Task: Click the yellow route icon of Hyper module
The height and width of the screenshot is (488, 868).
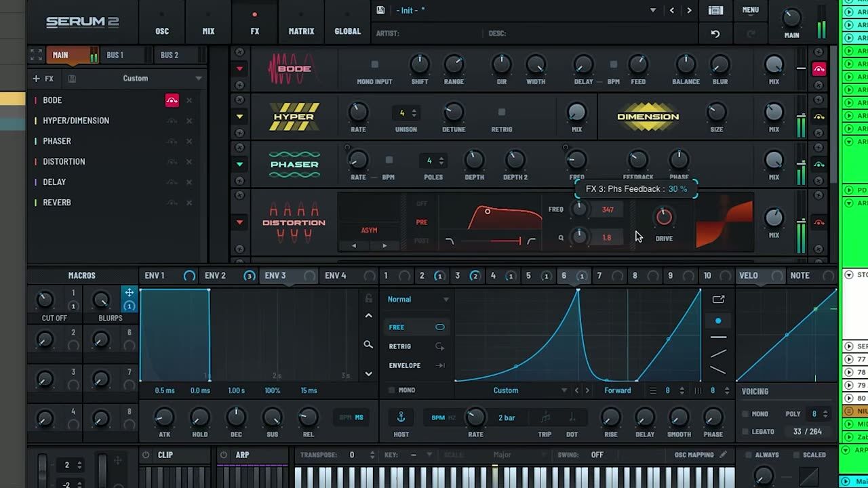Action: 819,117
